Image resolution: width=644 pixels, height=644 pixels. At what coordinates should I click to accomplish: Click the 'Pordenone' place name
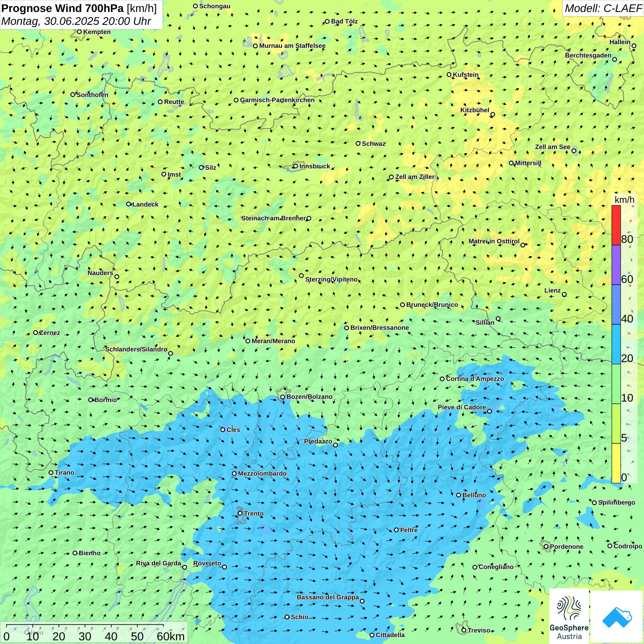(x=567, y=546)
